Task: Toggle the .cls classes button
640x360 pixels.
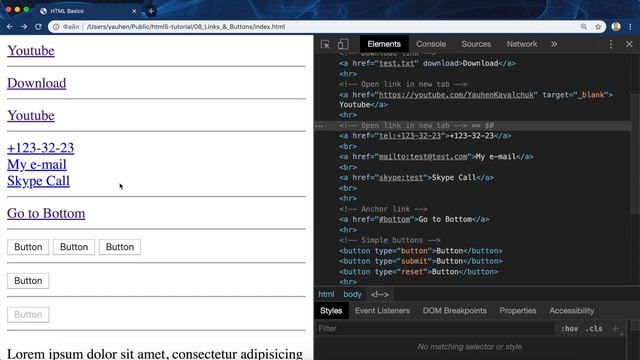Action: pos(594,329)
